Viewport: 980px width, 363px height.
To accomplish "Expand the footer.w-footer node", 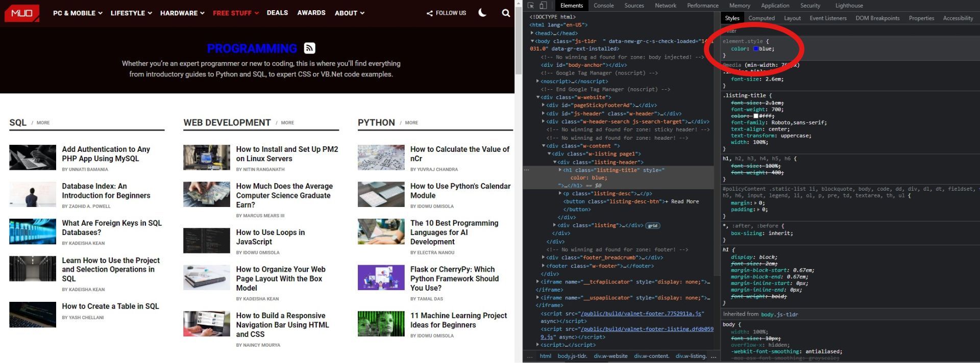I will click(543, 266).
